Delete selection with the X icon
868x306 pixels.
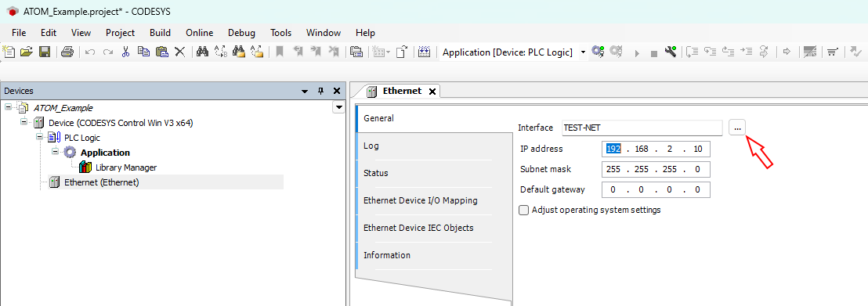[179, 52]
